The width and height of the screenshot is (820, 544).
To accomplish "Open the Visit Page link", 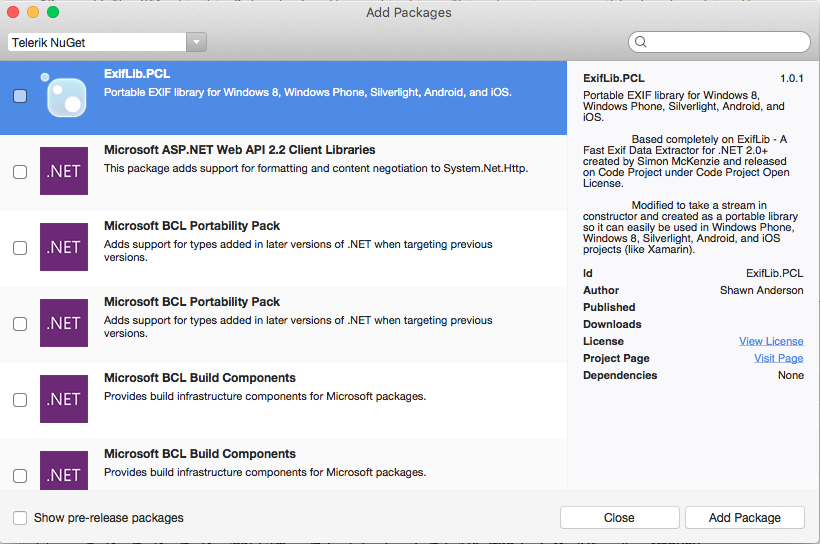I will pyautogui.click(x=778, y=358).
